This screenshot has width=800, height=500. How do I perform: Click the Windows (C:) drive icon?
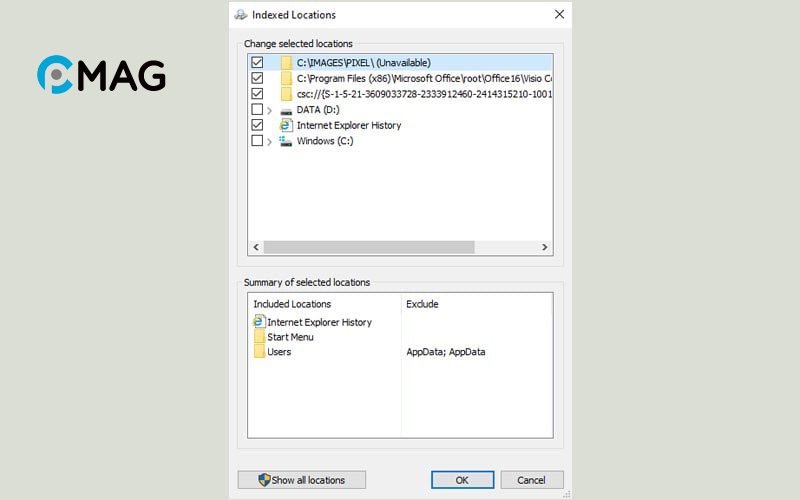pos(286,141)
